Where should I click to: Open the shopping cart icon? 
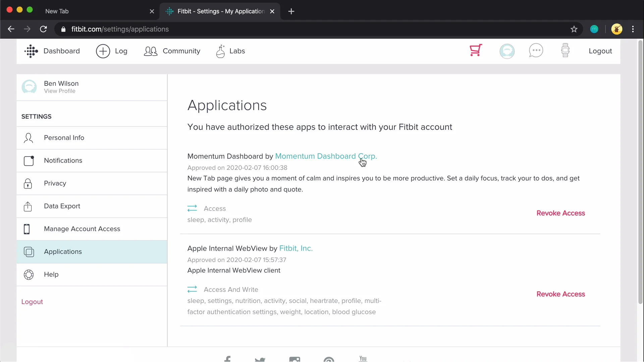pyautogui.click(x=476, y=51)
